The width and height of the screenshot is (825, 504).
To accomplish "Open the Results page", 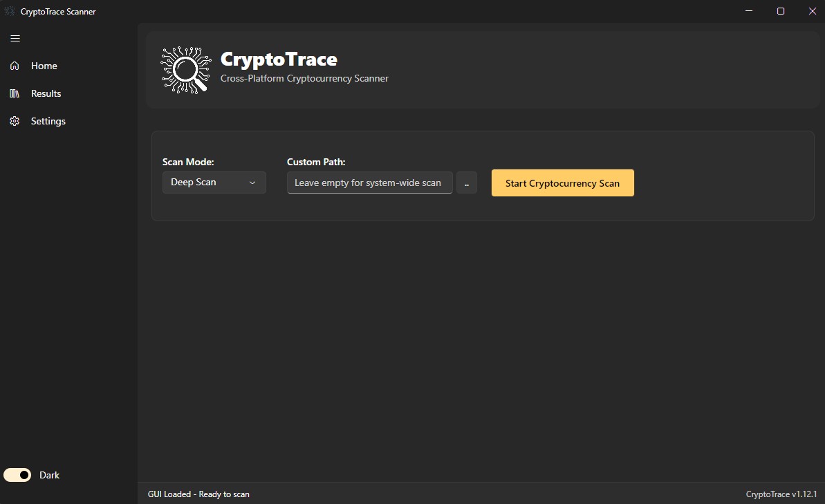I will tap(68, 93).
